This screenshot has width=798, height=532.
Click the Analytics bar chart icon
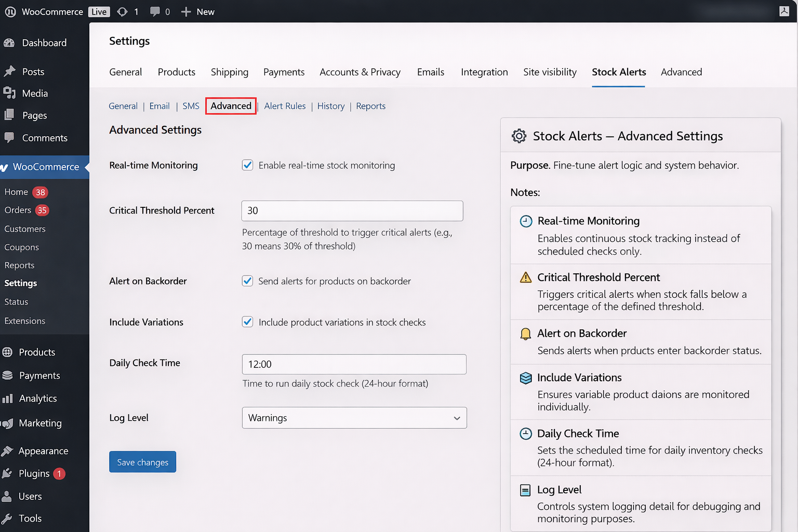click(x=7, y=398)
